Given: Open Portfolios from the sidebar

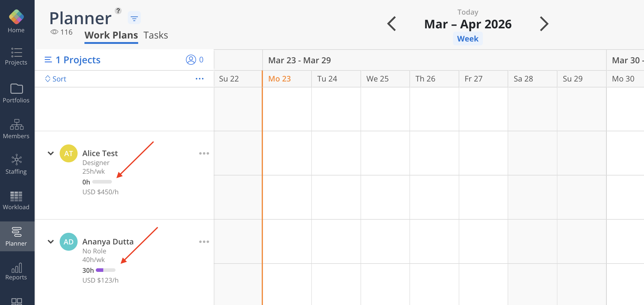Looking at the screenshot, I should pyautogui.click(x=16, y=89).
